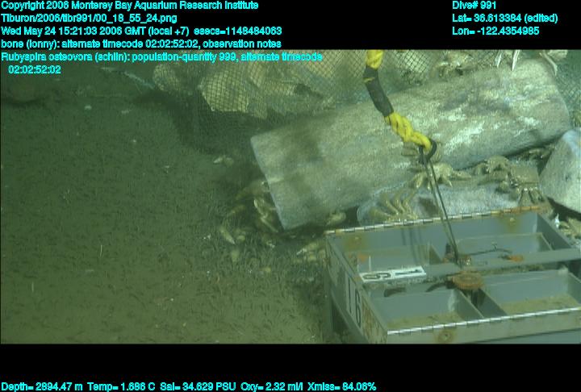Click the standalone timecode '02:02:52:02' below Rubyspira
The image size is (581, 392).
[x=35, y=69]
